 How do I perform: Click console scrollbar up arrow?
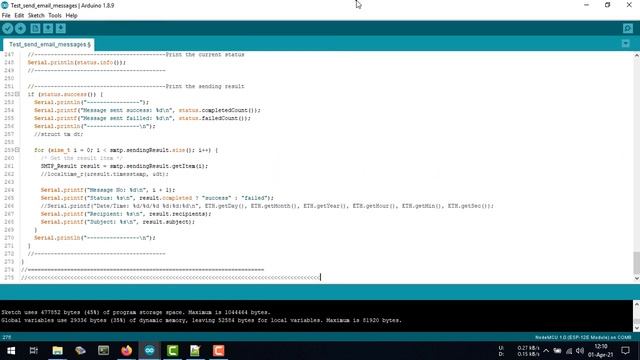tap(636, 304)
